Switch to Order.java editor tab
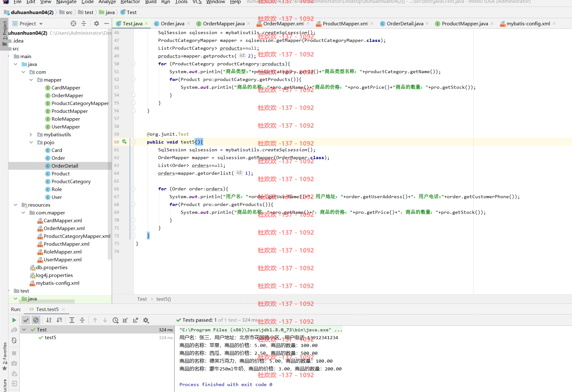The width and height of the screenshot is (572, 392). 172,23
